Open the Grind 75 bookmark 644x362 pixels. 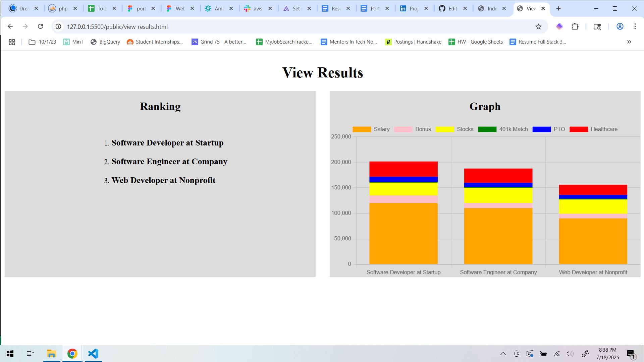tap(219, 42)
